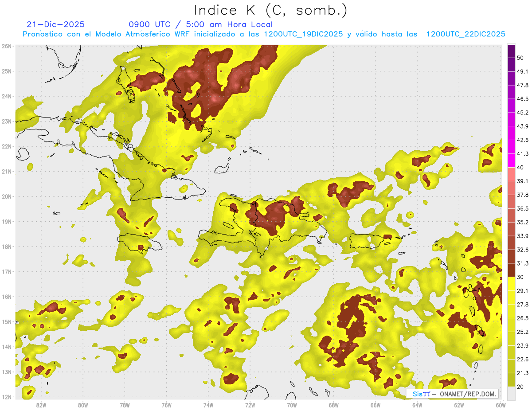Click the latitude label '22N'
Image resolution: width=532 pixels, height=411 pixels.
point(6,146)
